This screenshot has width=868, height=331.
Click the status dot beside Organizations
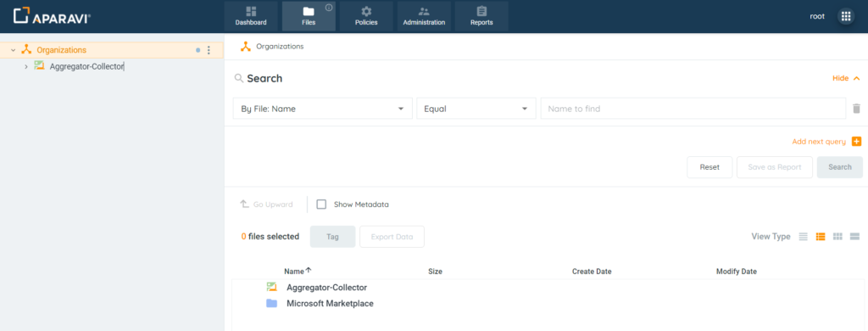(x=198, y=50)
